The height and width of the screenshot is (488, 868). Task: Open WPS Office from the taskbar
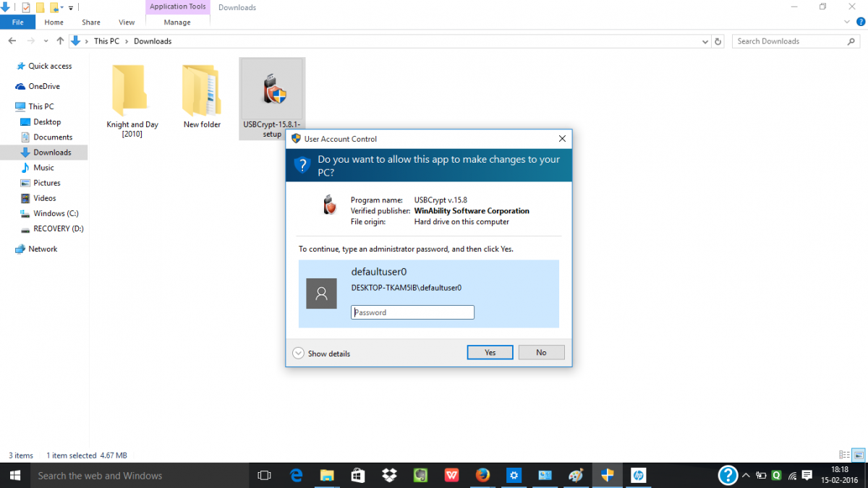(451, 475)
